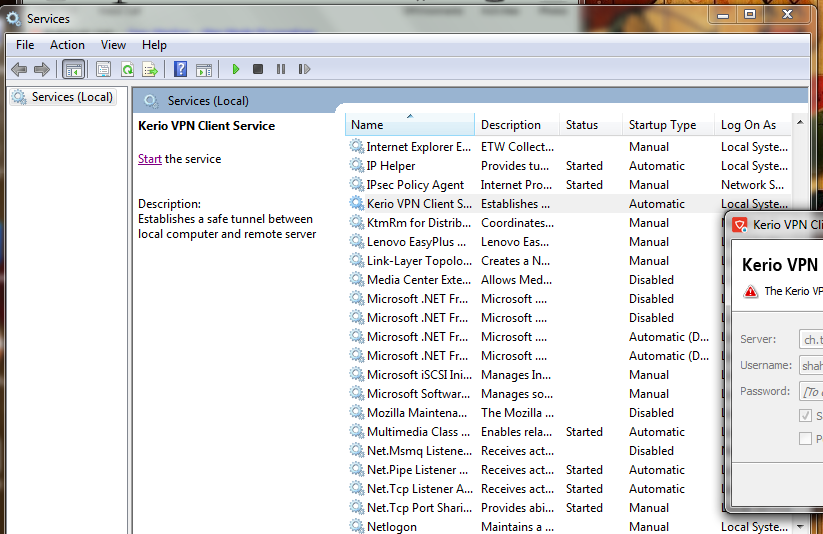
Task: Click the scrollbar up arrow in services list
Action: (x=800, y=122)
